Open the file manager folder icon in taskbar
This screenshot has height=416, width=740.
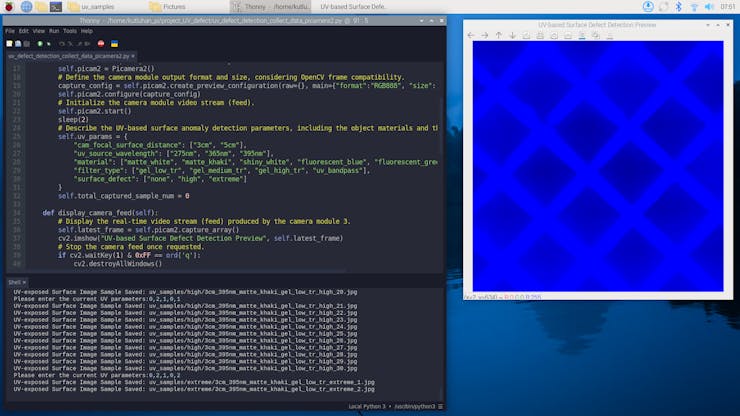[x=41, y=7]
